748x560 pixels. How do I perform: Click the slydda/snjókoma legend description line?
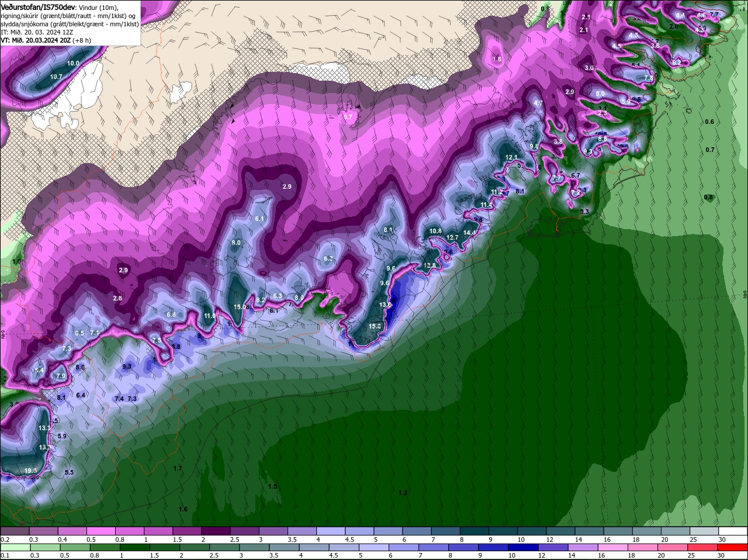click(x=70, y=23)
